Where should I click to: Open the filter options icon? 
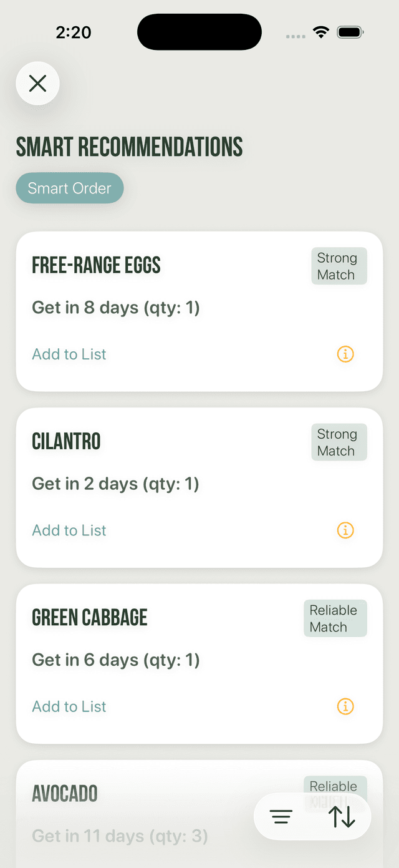pyautogui.click(x=281, y=816)
